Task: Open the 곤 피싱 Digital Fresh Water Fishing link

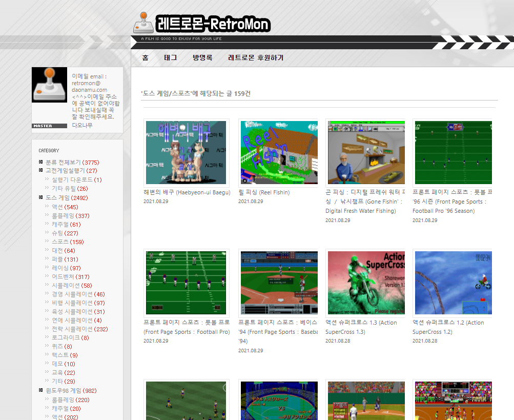Action: pyautogui.click(x=365, y=202)
